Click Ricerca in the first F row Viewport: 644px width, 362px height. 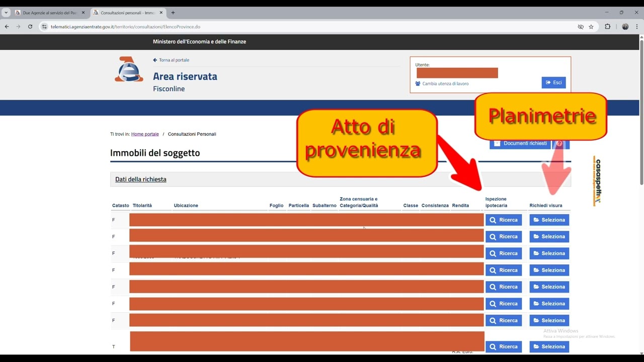504,220
